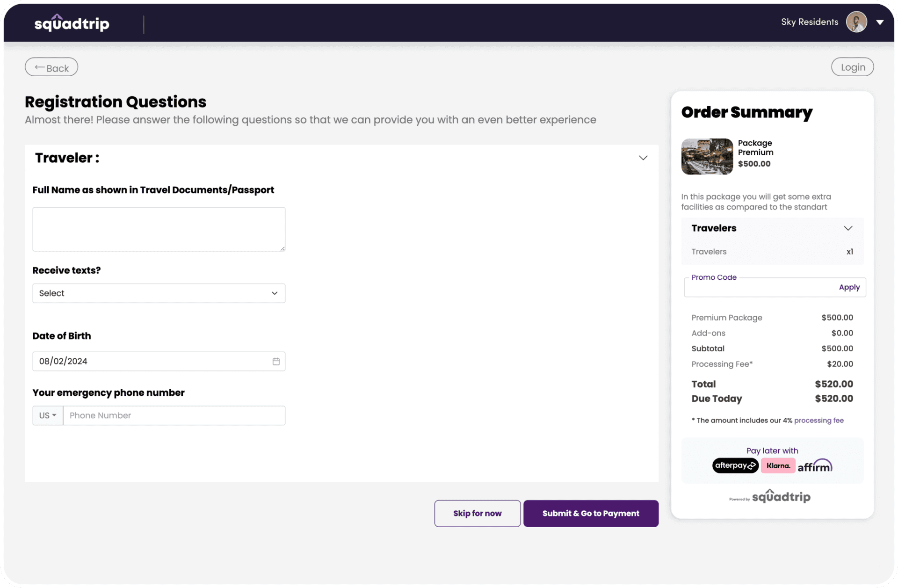Click the profile avatar in the top bar
Image resolution: width=898 pixels, height=588 pixels.
tap(856, 22)
